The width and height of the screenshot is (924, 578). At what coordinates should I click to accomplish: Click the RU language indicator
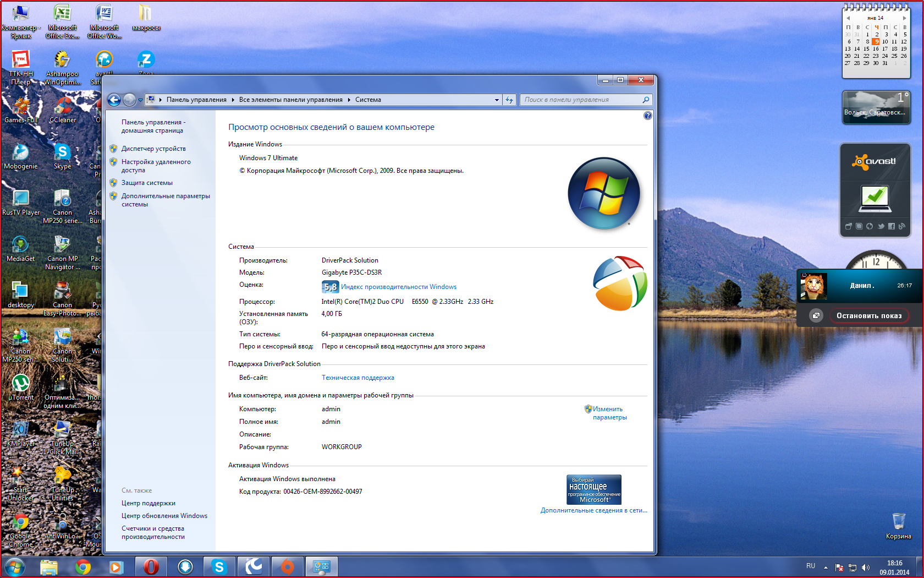pyautogui.click(x=811, y=566)
